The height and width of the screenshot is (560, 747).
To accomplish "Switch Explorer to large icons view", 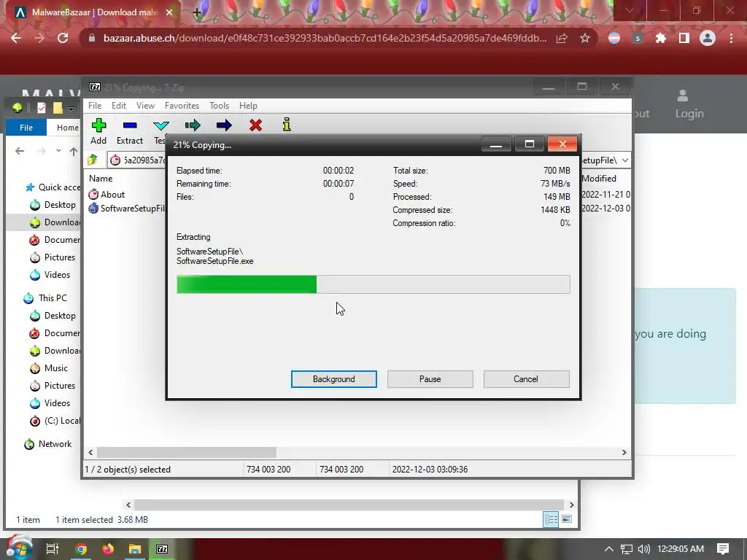I will coord(567,519).
